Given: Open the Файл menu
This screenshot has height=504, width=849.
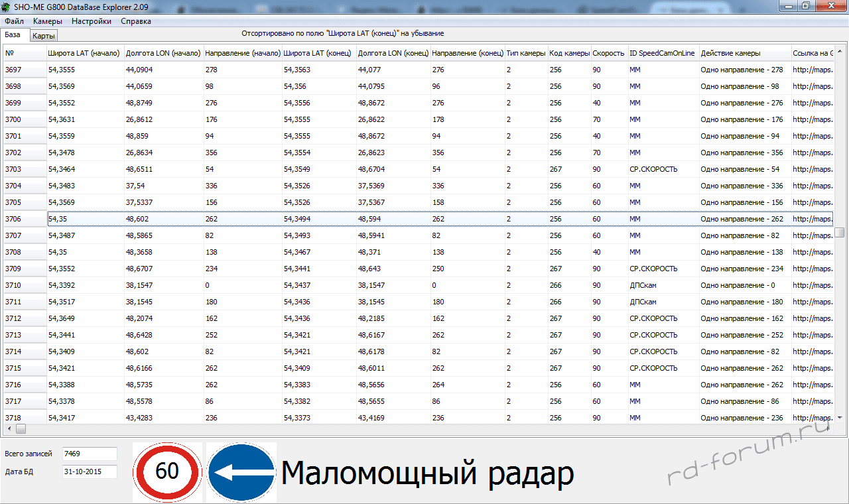Looking at the screenshot, I should click(14, 21).
